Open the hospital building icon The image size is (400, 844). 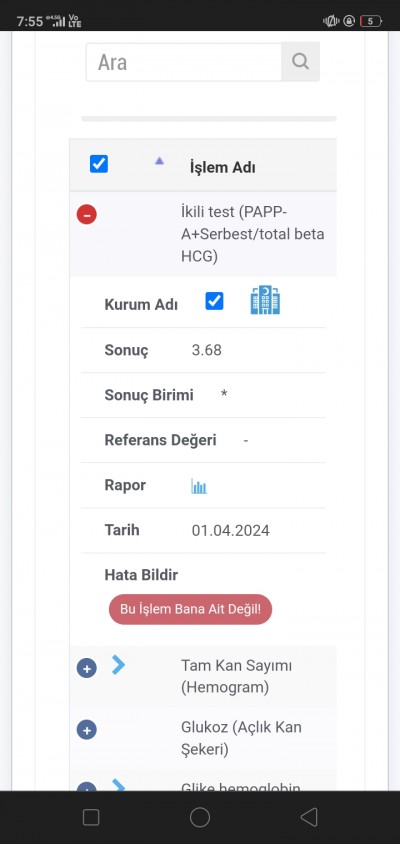(x=265, y=300)
